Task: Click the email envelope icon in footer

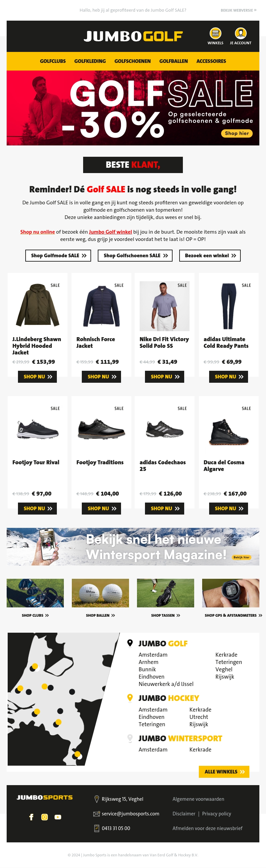Action: (97, 814)
